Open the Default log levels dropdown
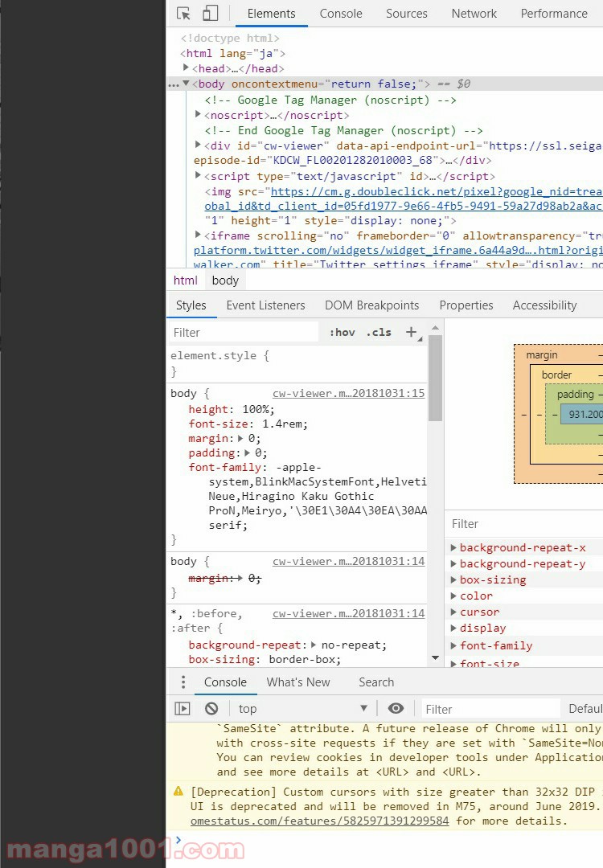Screen dimensions: 603x868 (x=585, y=709)
